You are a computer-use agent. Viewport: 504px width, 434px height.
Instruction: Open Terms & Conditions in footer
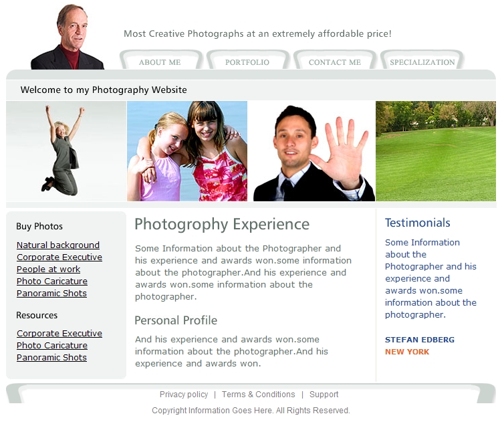[x=259, y=395]
